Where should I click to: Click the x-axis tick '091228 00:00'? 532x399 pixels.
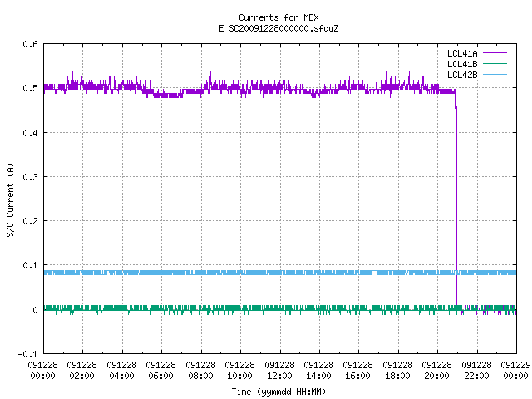click(x=42, y=371)
